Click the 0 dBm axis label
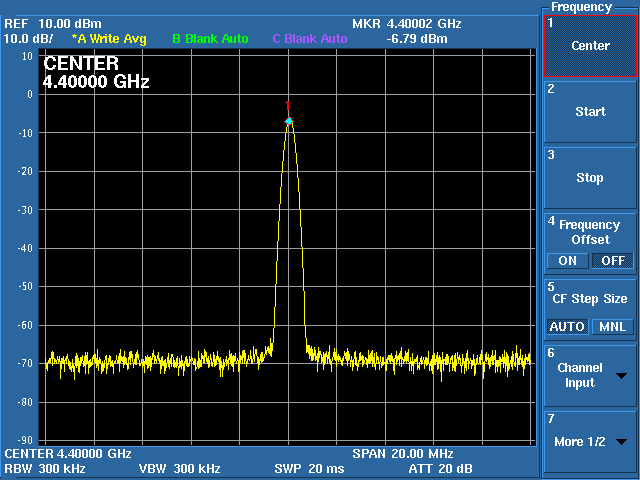Screen dimensions: 640x480 30,94
